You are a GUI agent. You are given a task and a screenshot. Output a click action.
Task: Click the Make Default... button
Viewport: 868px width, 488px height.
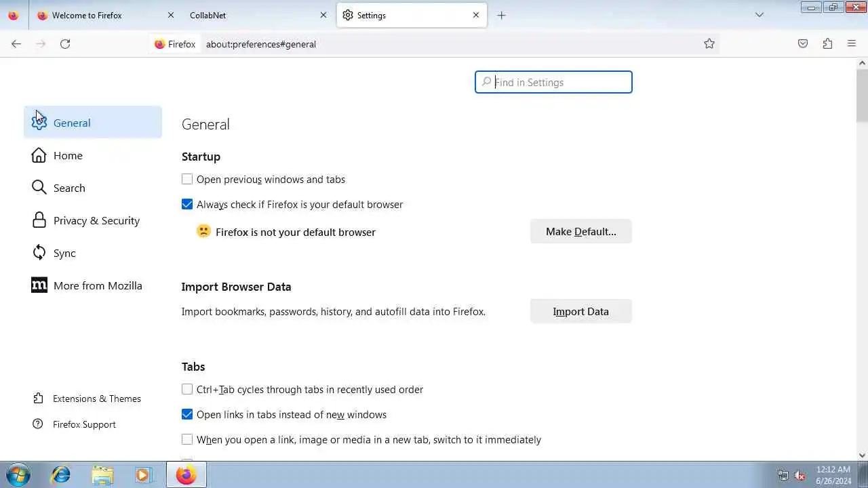[x=581, y=232]
